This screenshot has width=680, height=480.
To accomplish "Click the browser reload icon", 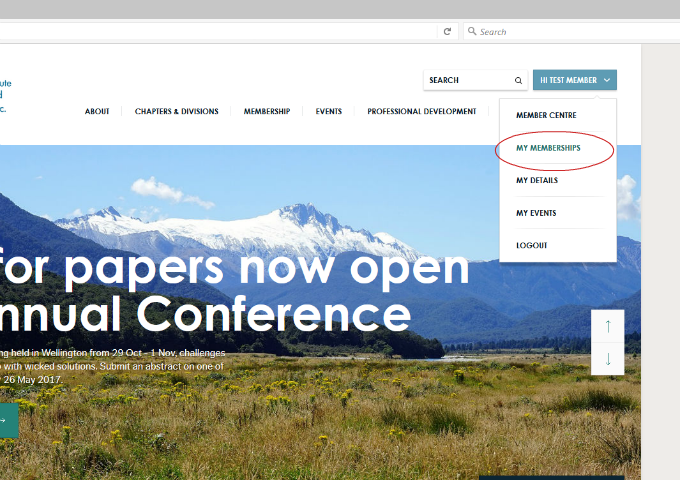I will tap(447, 32).
